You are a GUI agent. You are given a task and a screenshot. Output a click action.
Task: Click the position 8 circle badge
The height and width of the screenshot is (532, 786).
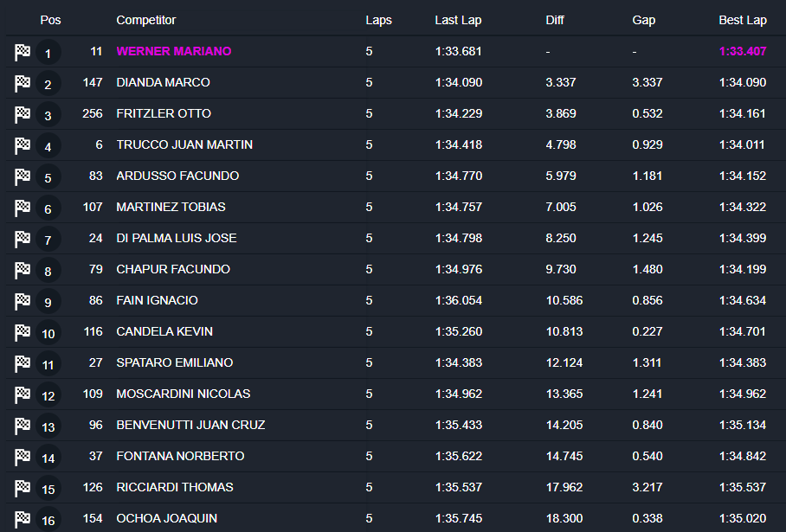[x=48, y=270]
